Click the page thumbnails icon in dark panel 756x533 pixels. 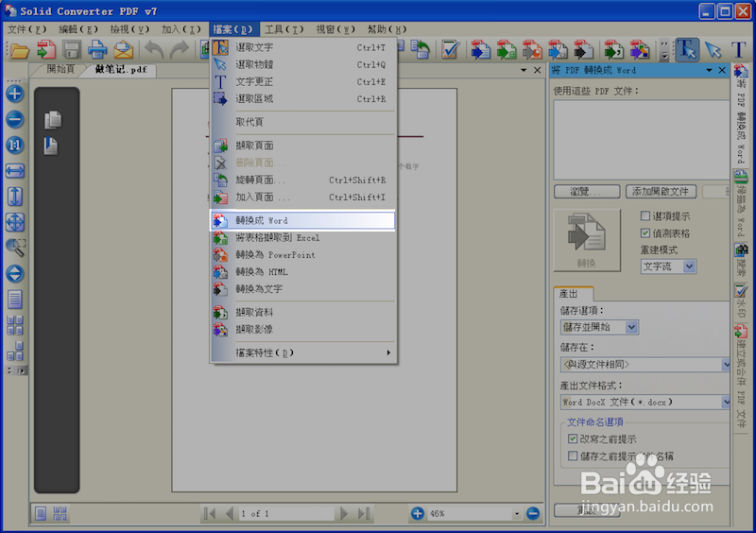point(53,120)
